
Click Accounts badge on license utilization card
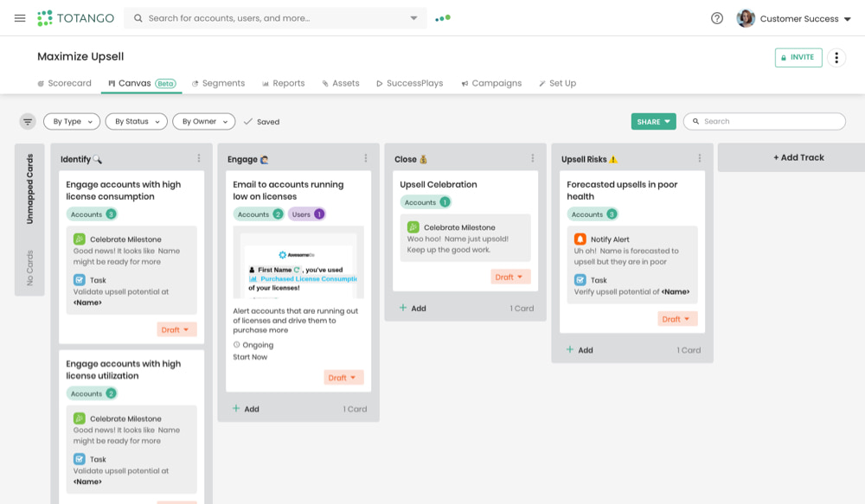[x=93, y=393]
